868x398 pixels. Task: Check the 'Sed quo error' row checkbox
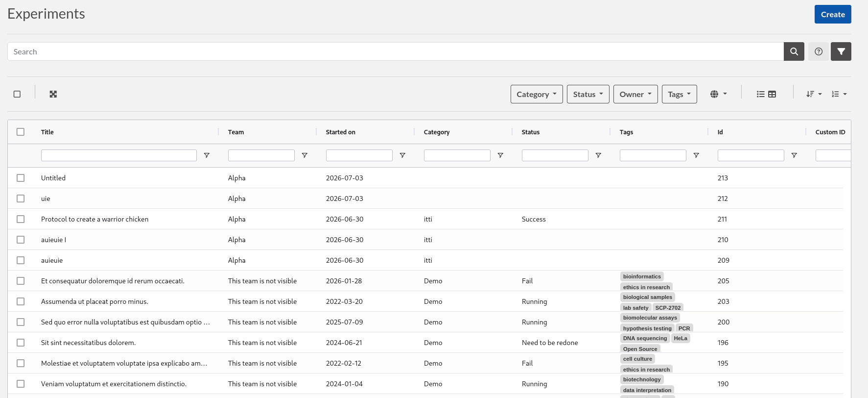(21, 322)
